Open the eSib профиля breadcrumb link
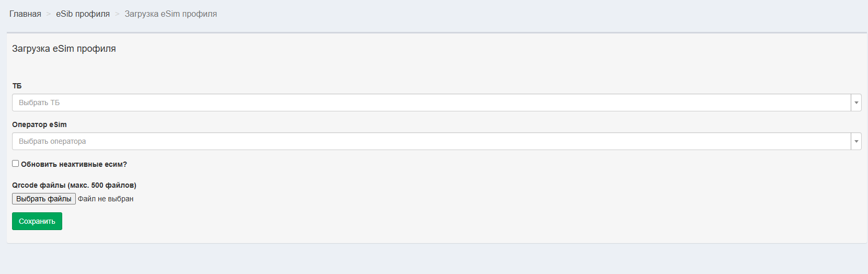868x274 pixels. [x=83, y=14]
